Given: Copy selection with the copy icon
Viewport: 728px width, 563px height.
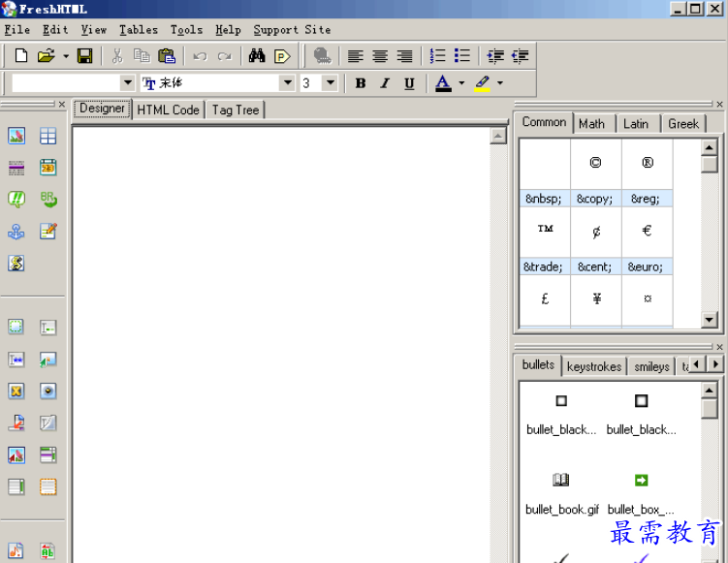Looking at the screenshot, I should click(x=142, y=55).
